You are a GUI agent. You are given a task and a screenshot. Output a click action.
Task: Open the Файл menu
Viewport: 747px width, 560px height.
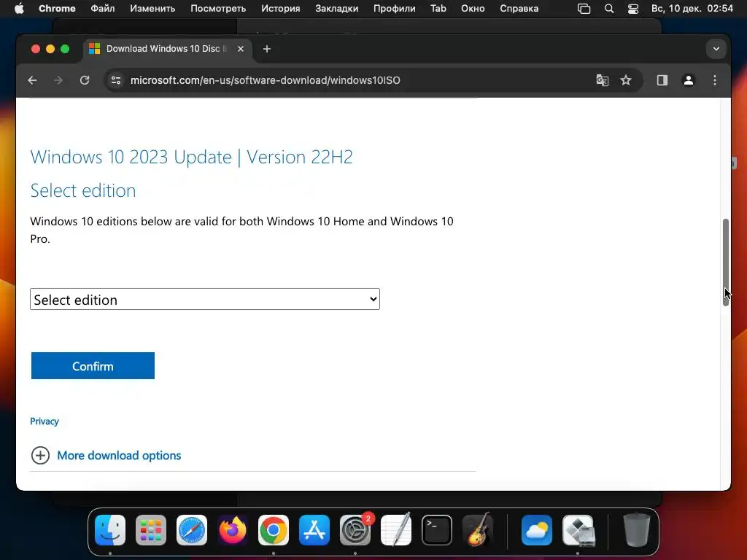pyautogui.click(x=103, y=9)
